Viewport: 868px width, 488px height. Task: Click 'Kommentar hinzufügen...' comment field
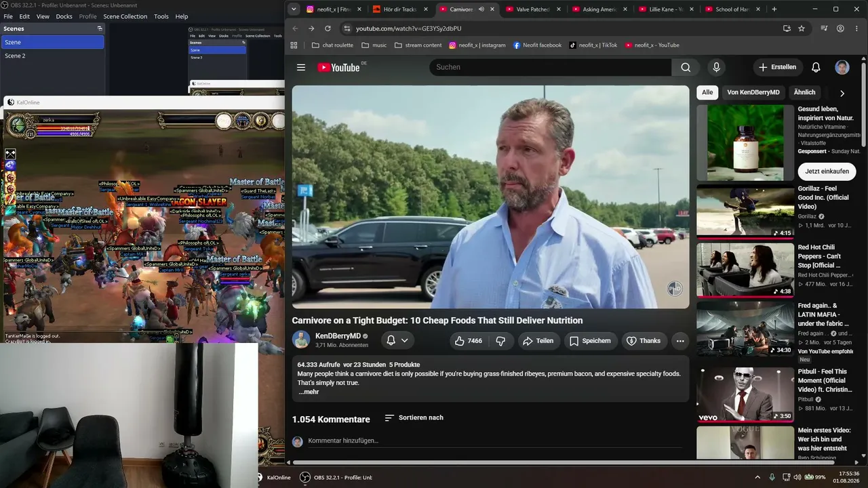point(495,441)
